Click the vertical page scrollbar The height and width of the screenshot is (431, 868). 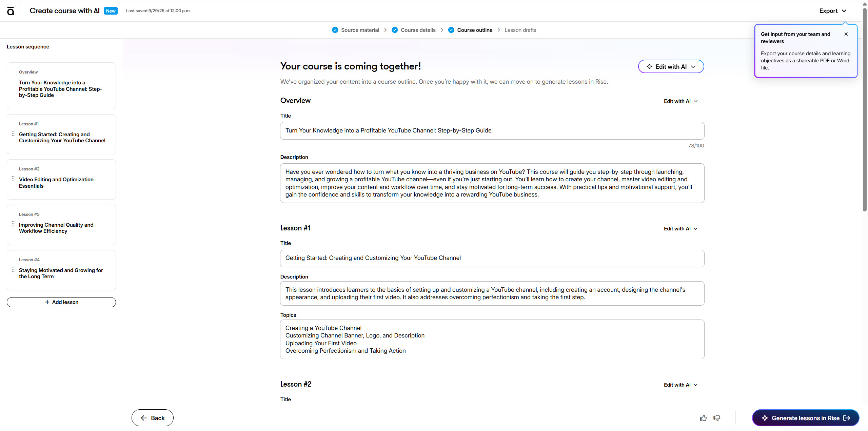coord(864,108)
